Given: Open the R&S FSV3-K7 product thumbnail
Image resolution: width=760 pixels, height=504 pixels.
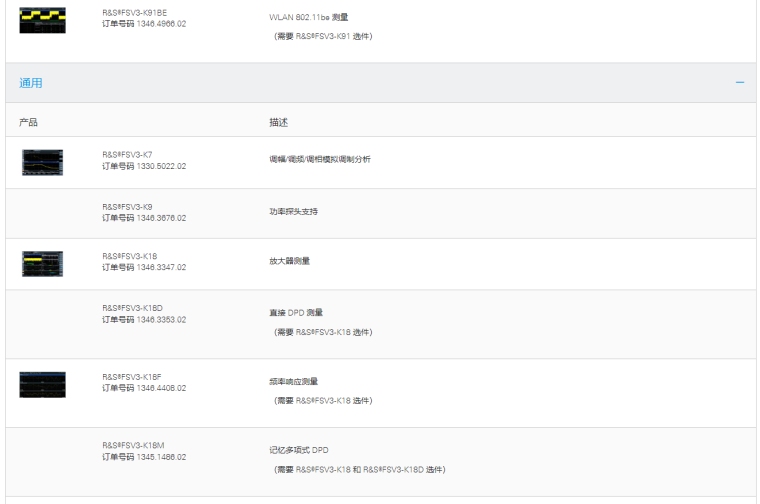Looking at the screenshot, I should pyautogui.click(x=42, y=160).
